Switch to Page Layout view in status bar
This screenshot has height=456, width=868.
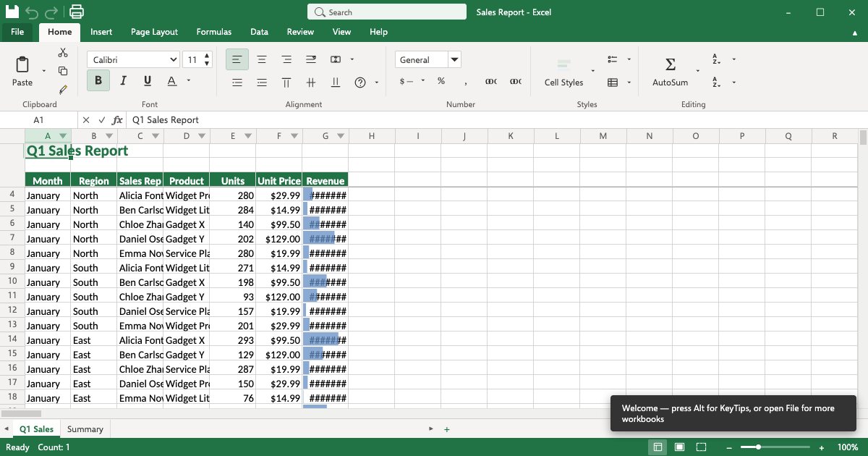click(x=679, y=447)
